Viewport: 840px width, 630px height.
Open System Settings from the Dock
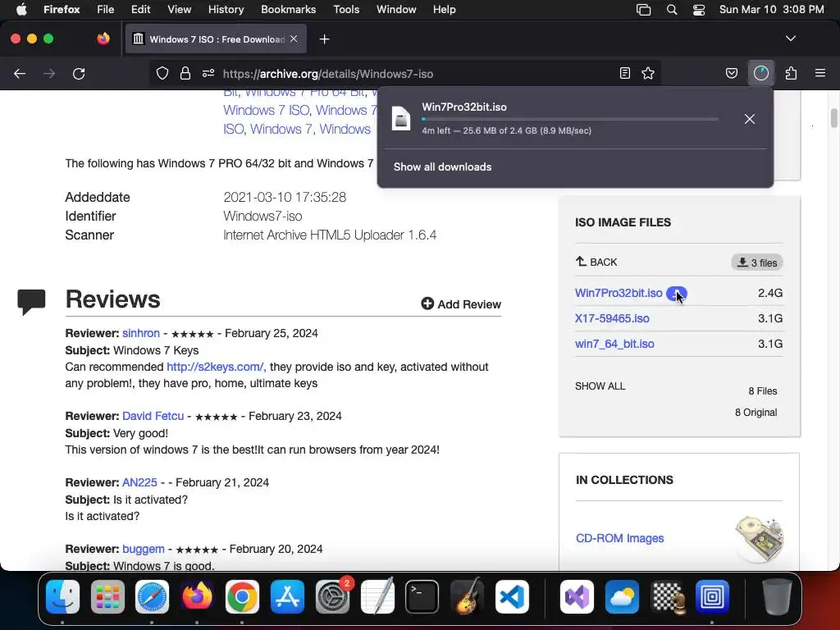(332, 596)
